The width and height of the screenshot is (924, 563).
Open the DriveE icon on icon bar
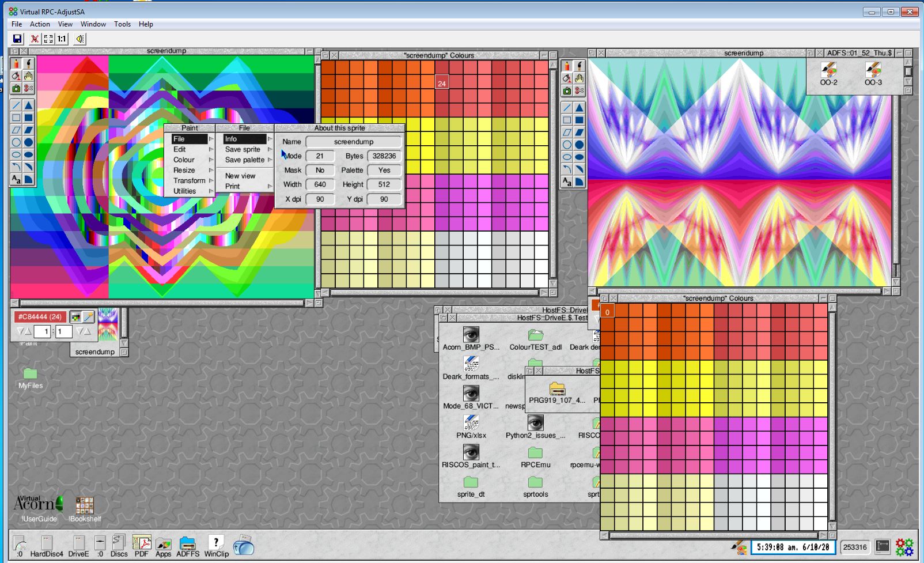(78, 546)
